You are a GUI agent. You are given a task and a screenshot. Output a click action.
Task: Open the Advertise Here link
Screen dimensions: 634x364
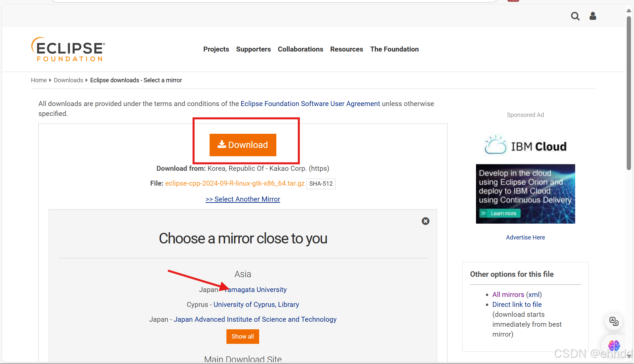(x=525, y=237)
